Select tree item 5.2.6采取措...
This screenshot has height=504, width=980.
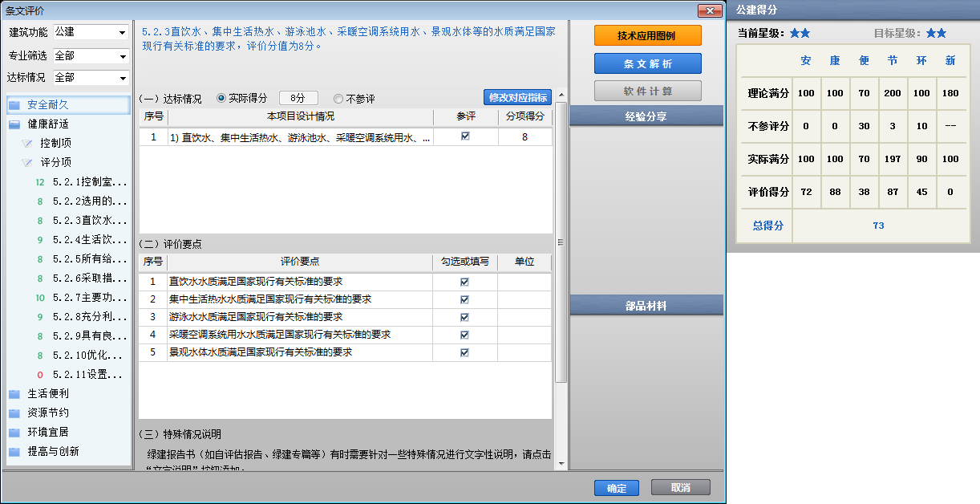[90, 278]
